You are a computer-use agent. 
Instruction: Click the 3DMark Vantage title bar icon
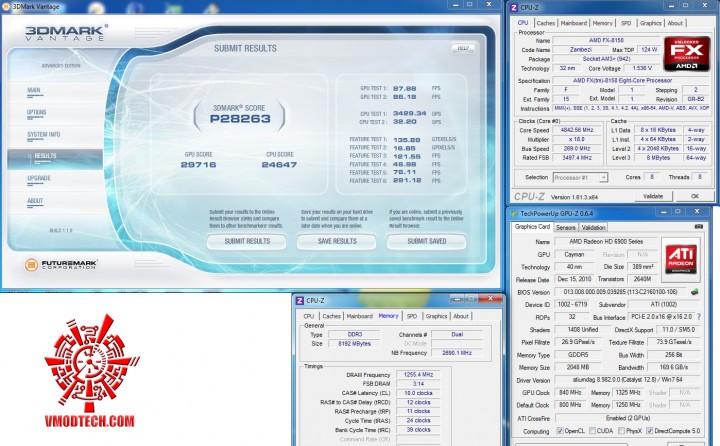pos(6,6)
